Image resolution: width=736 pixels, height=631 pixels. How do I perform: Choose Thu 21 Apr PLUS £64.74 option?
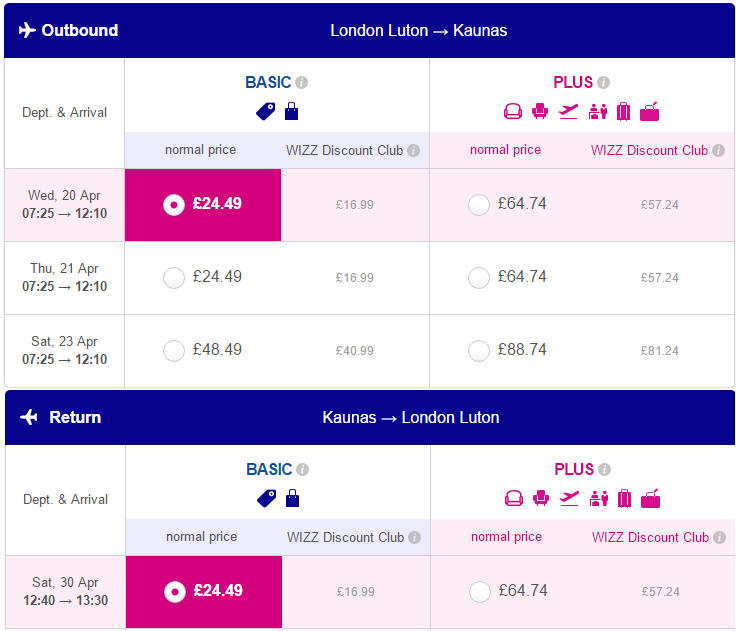click(479, 278)
